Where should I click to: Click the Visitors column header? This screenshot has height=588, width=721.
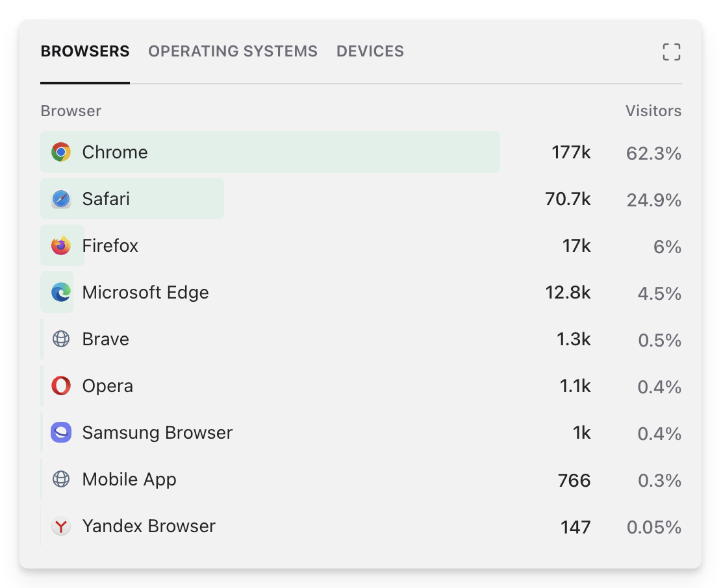coord(653,111)
